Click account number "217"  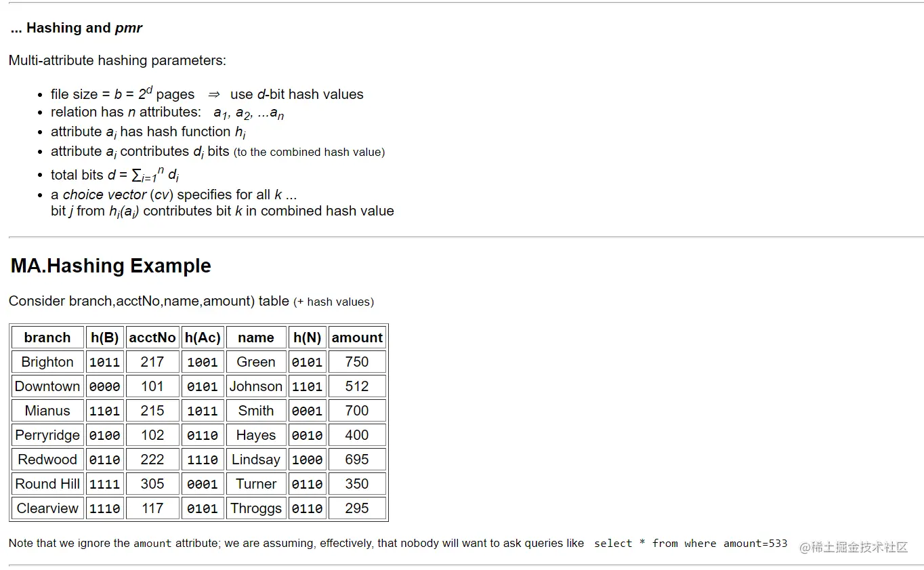(x=152, y=362)
